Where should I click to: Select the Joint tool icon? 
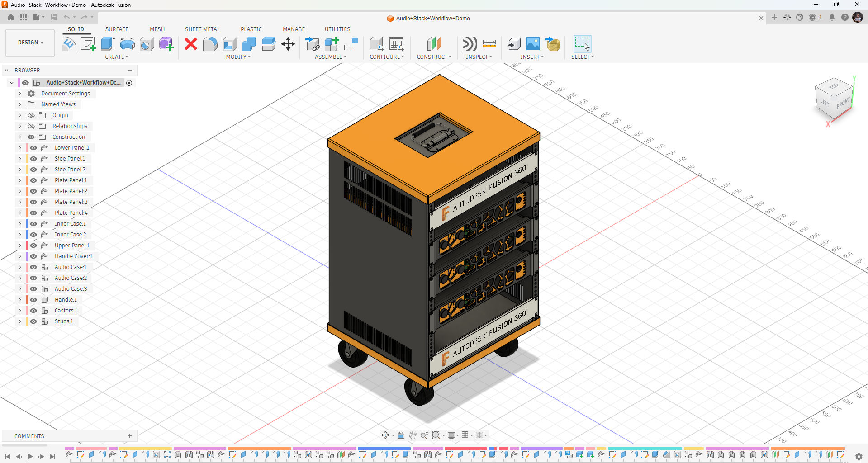[x=351, y=44]
